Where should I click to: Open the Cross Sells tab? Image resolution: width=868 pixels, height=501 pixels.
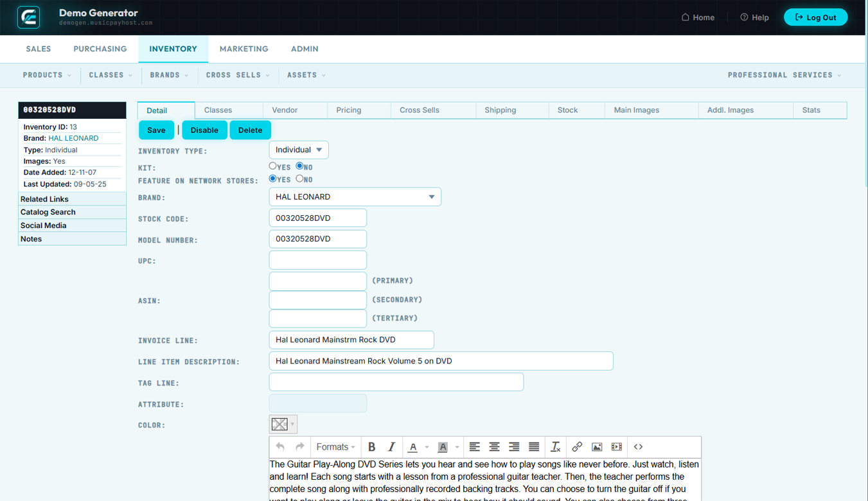click(x=433, y=110)
